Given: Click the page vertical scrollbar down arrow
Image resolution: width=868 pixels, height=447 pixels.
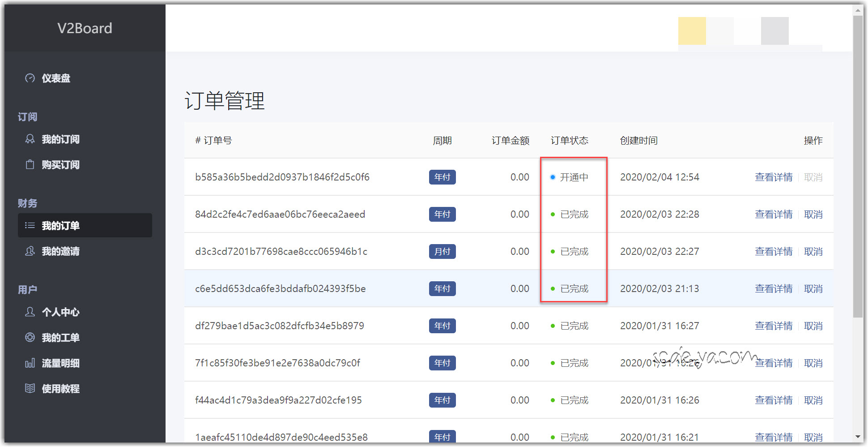Looking at the screenshot, I should pos(858,437).
